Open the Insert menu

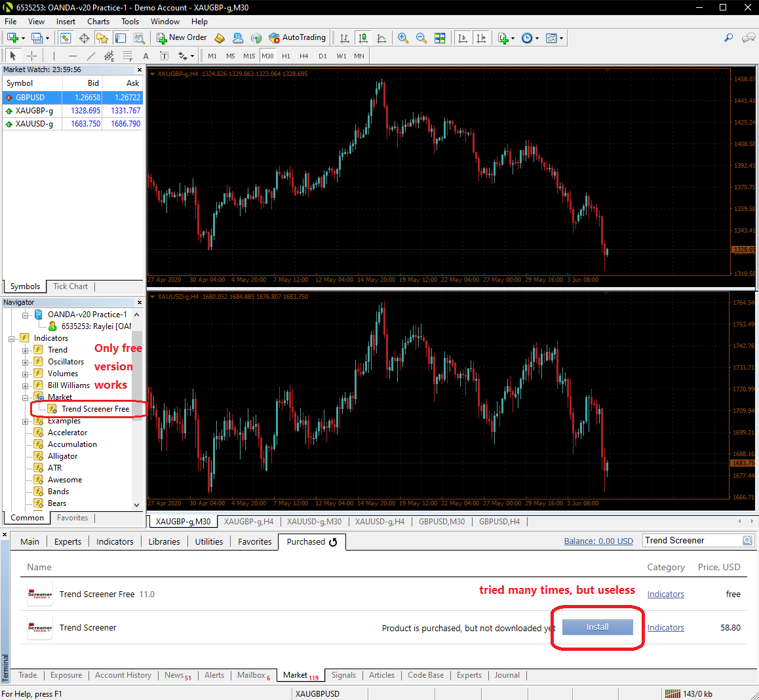tap(66, 21)
